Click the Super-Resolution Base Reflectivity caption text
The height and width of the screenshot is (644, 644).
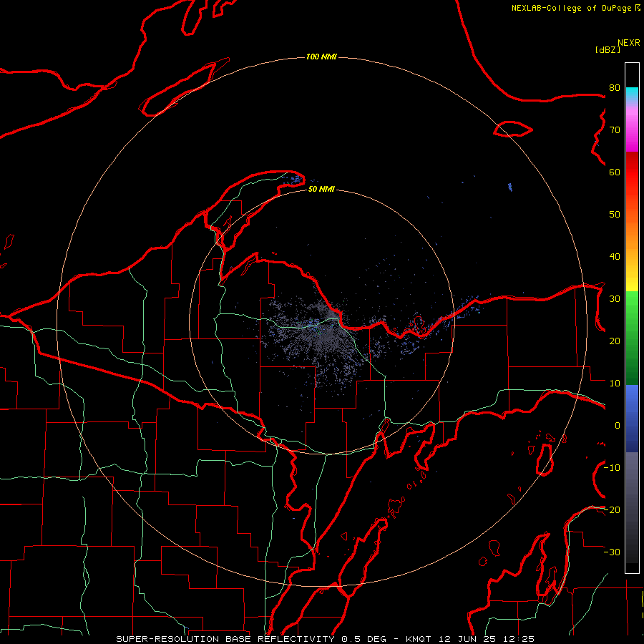pyautogui.click(x=325, y=639)
